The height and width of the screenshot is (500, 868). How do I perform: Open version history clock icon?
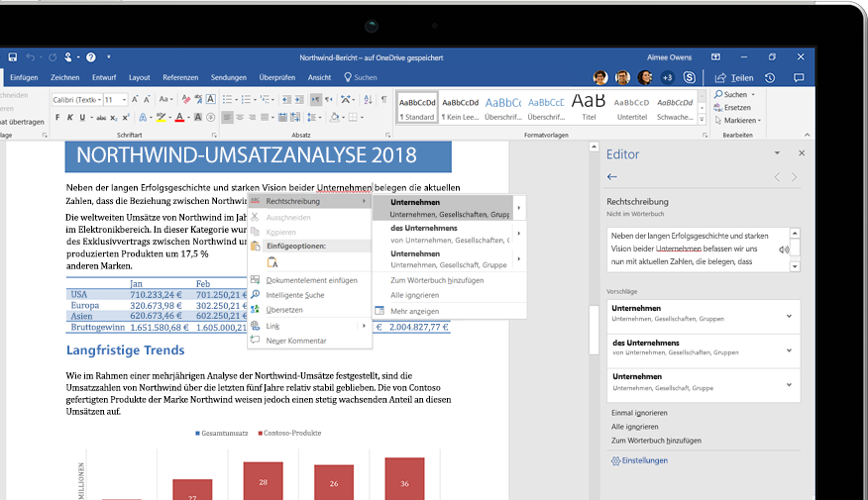tap(770, 78)
